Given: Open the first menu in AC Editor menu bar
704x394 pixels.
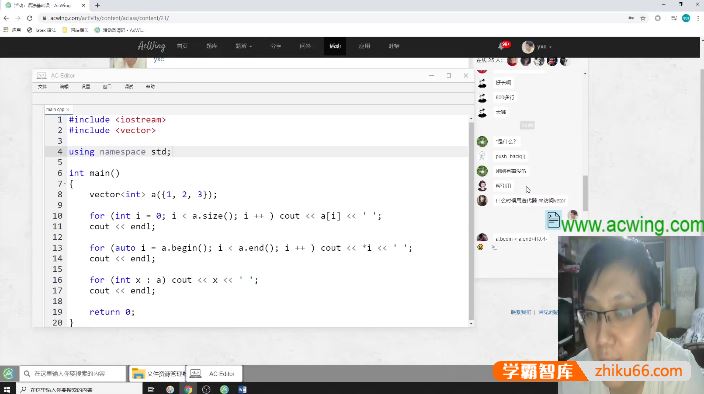Looking at the screenshot, I should (x=42, y=87).
